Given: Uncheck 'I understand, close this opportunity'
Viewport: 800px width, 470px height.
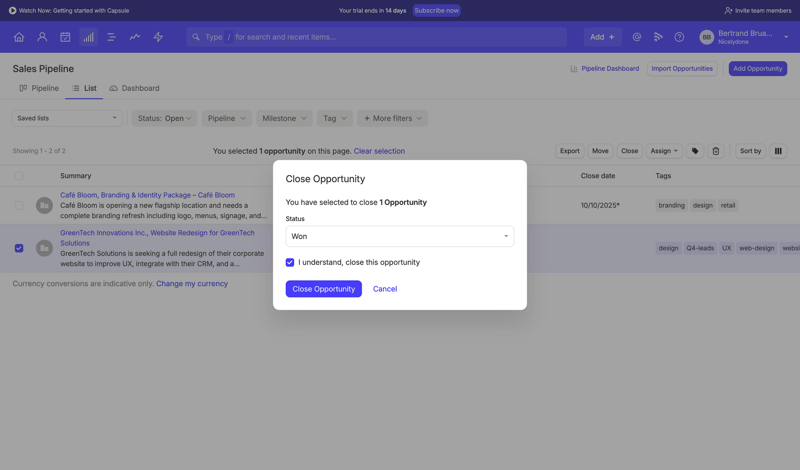Looking at the screenshot, I should click(x=290, y=262).
